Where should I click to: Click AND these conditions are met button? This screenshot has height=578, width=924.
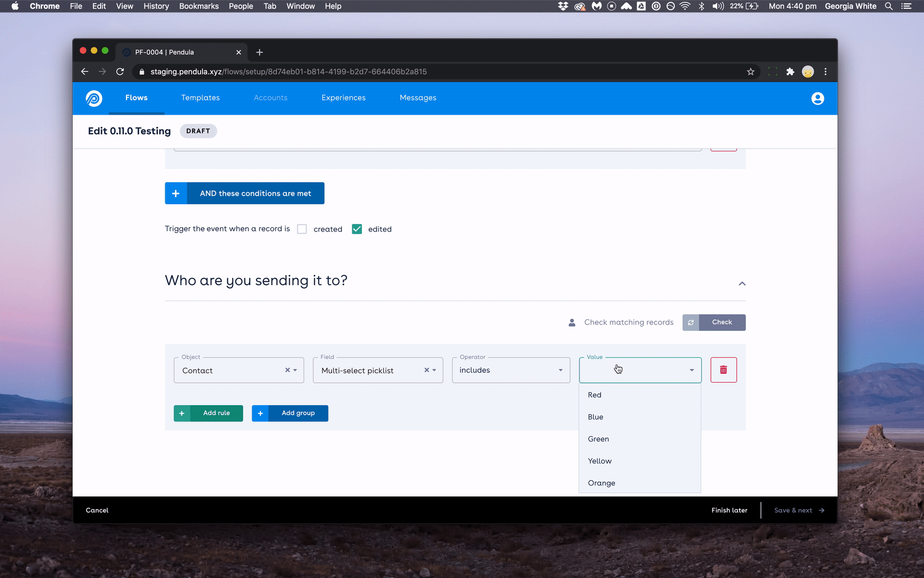tap(244, 193)
